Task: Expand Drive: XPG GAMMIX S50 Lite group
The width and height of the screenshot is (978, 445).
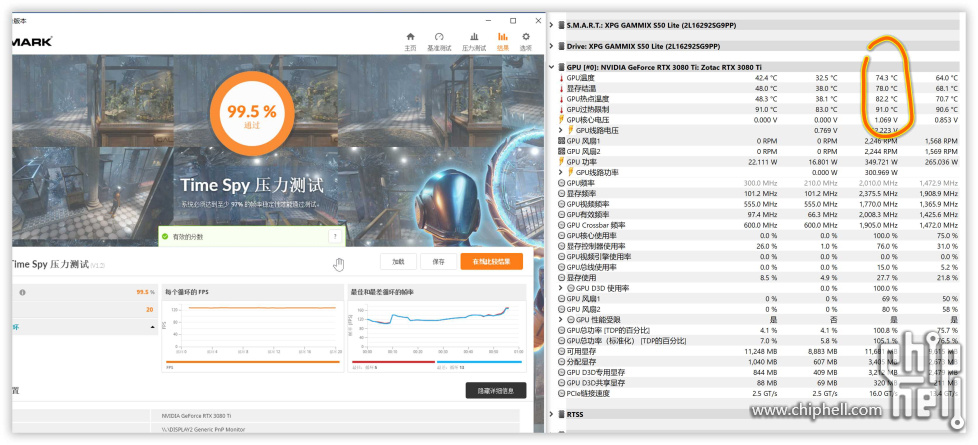Action: 552,46
